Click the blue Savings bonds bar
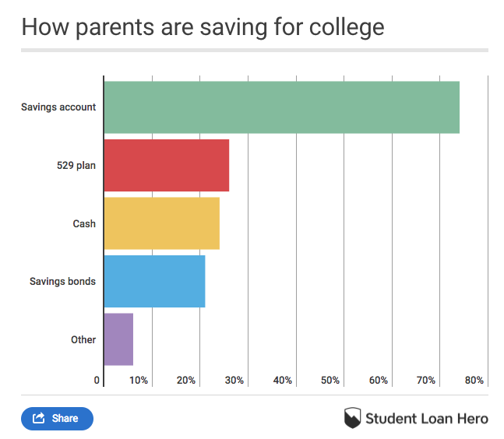The width and height of the screenshot is (504, 439). click(x=154, y=281)
